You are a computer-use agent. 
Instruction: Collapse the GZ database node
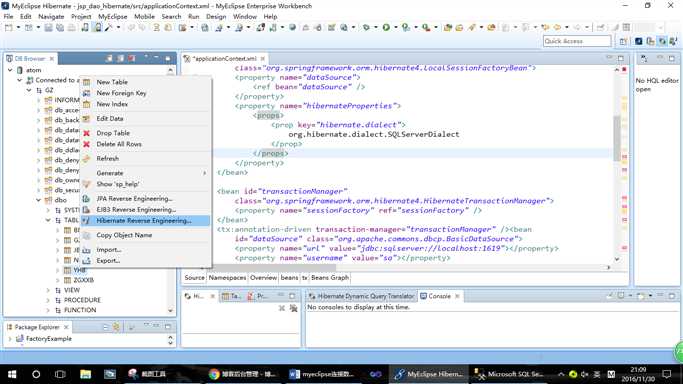pyautogui.click(x=29, y=90)
